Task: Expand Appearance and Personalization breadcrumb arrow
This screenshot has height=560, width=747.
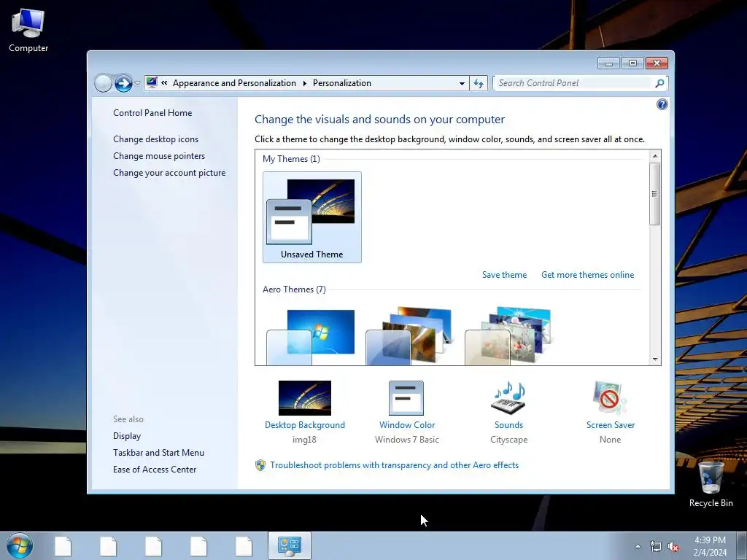Action: click(x=304, y=83)
